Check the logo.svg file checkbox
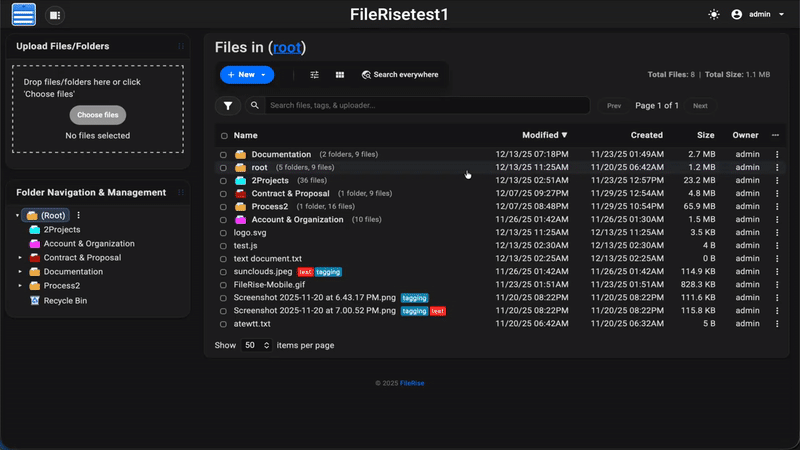Screen dimensions: 800x450 click(x=223, y=233)
